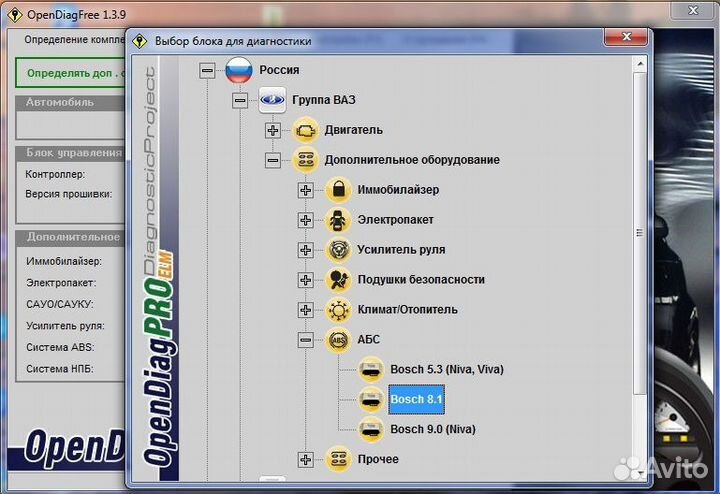Click the tree vertical scrollbar thumb
The height and width of the screenshot is (494, 720).
[640, 233]
